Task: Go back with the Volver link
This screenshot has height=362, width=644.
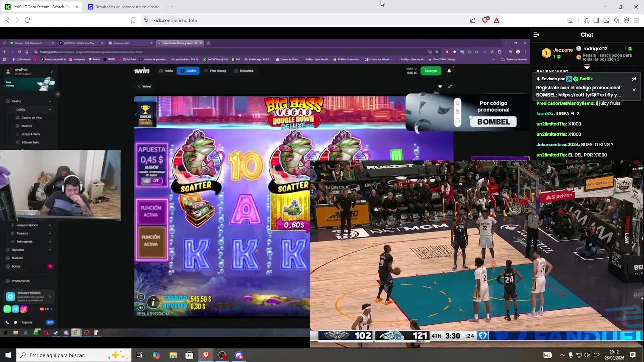Action: (x=145, y=86)
